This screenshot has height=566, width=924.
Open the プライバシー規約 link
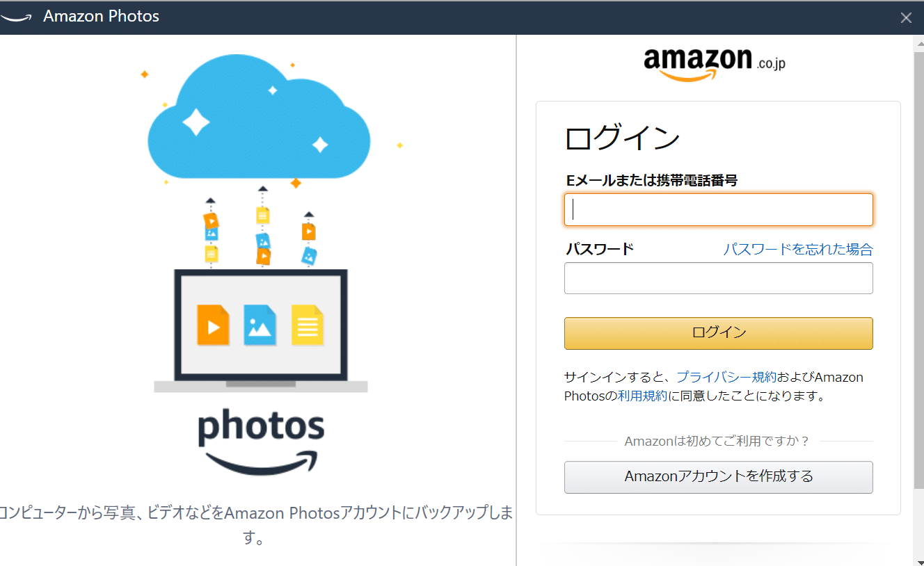coord(726,377)
